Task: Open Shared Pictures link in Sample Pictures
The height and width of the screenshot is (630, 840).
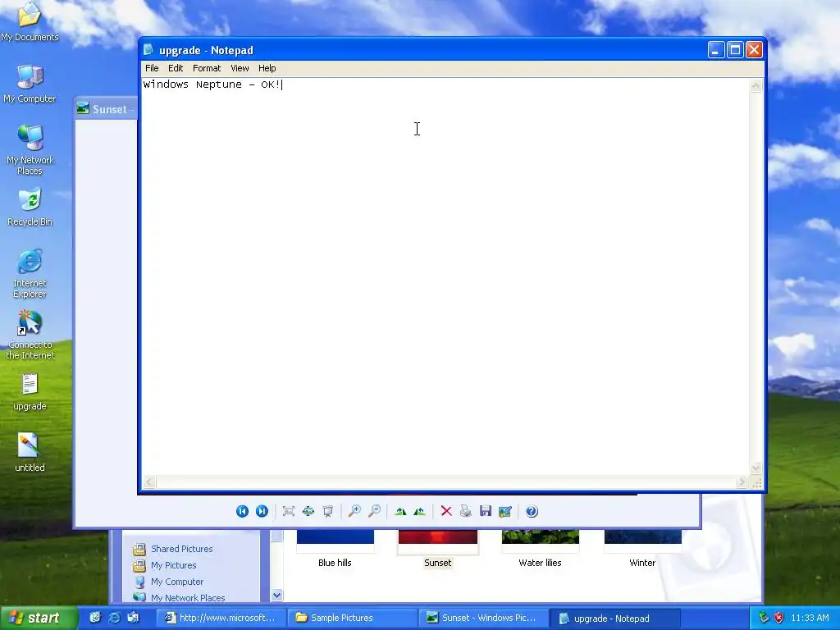Action: [x=173, y=549]
